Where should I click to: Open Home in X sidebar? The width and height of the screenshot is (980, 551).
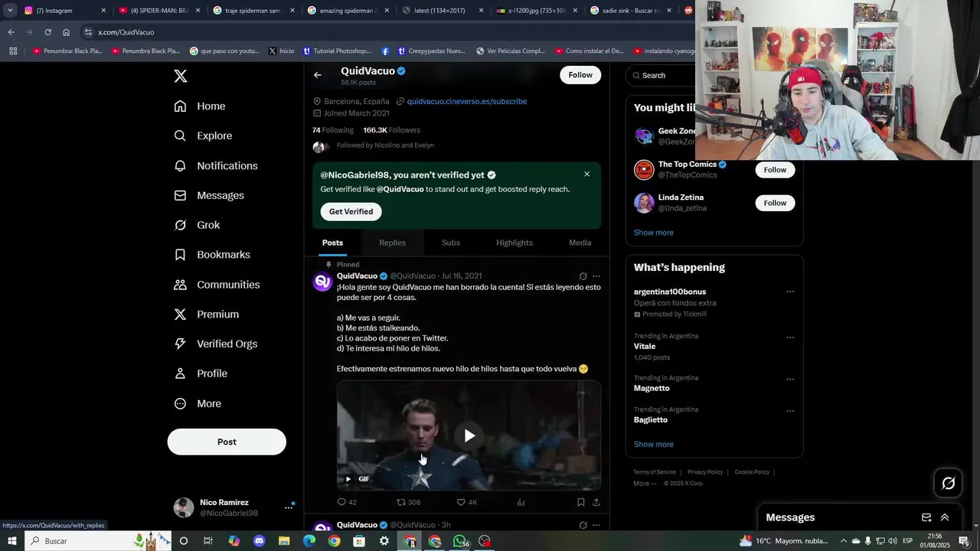200,106
